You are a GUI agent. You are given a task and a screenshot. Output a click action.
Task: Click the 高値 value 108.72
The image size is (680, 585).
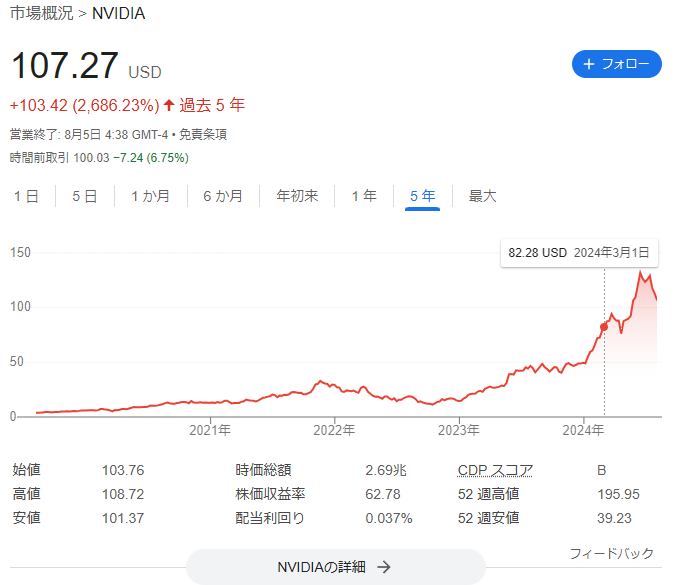point(123,494)
